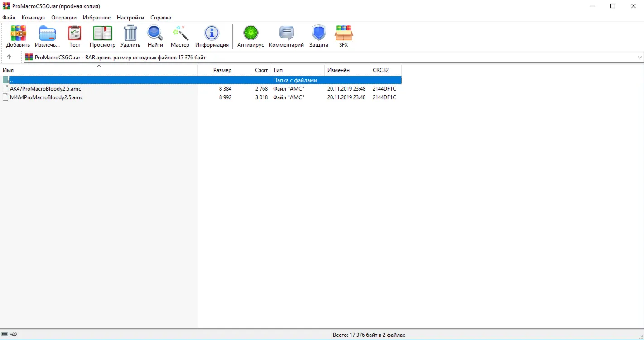Scan archive with Антивирус icon
The image size is (644, 340).
pyautogui.click(x=250, y=36)
